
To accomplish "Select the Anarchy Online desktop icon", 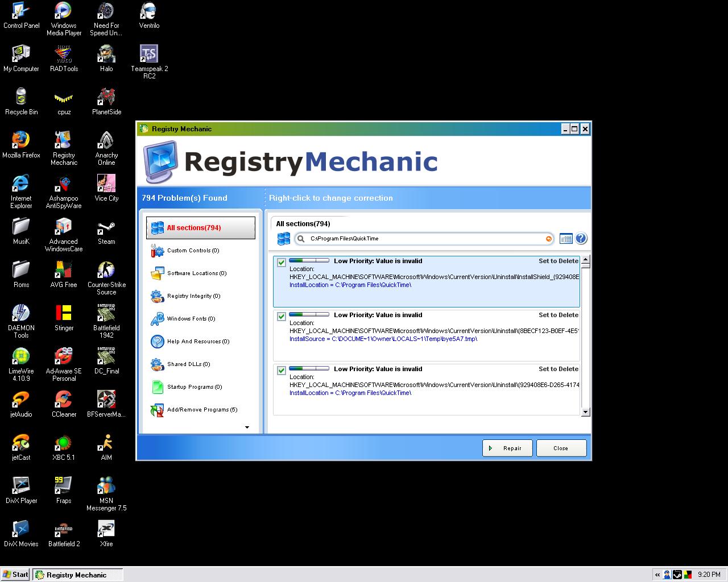I will point(106,148).
